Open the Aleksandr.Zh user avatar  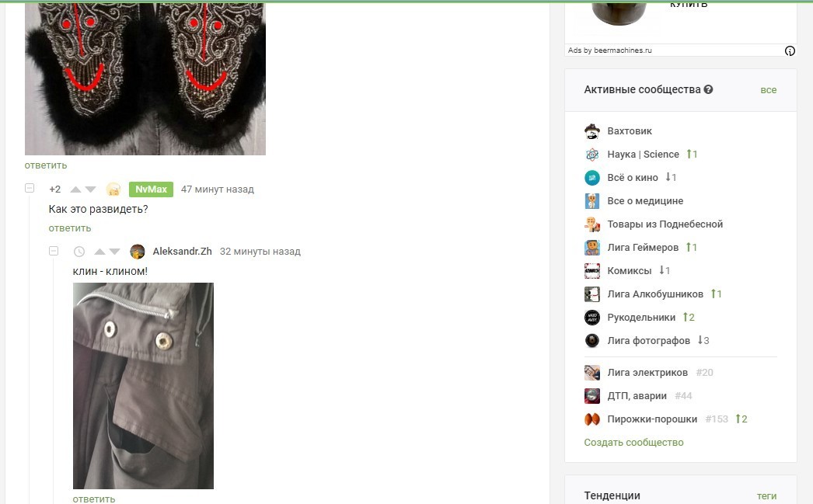[138, 252]
